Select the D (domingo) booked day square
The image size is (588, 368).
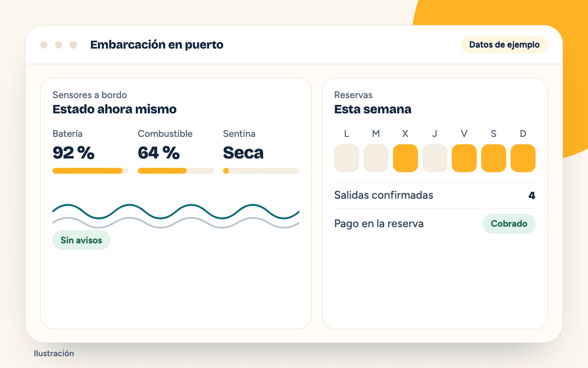523,158
